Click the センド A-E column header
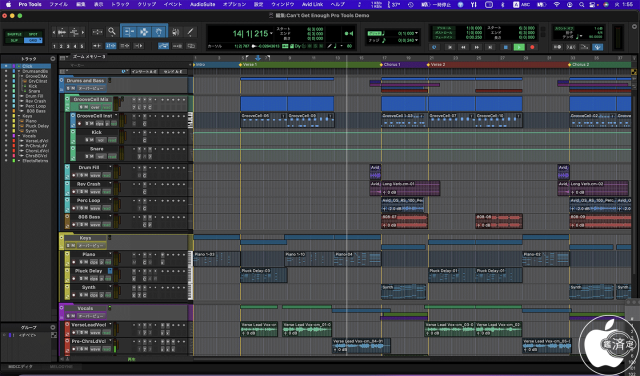 [173, 72]
